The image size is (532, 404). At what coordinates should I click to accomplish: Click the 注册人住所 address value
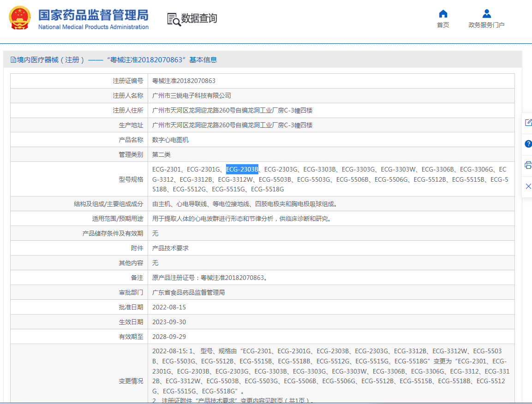click(x=232, y=110)
